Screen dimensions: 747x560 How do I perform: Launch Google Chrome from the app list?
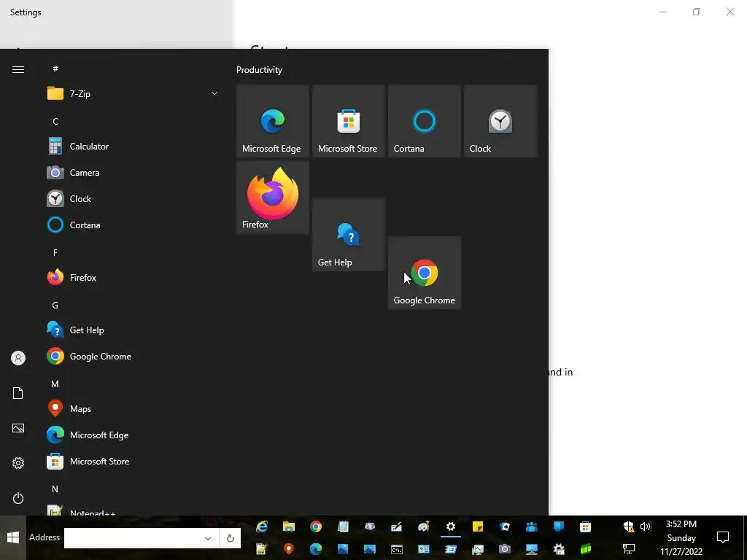133,356
